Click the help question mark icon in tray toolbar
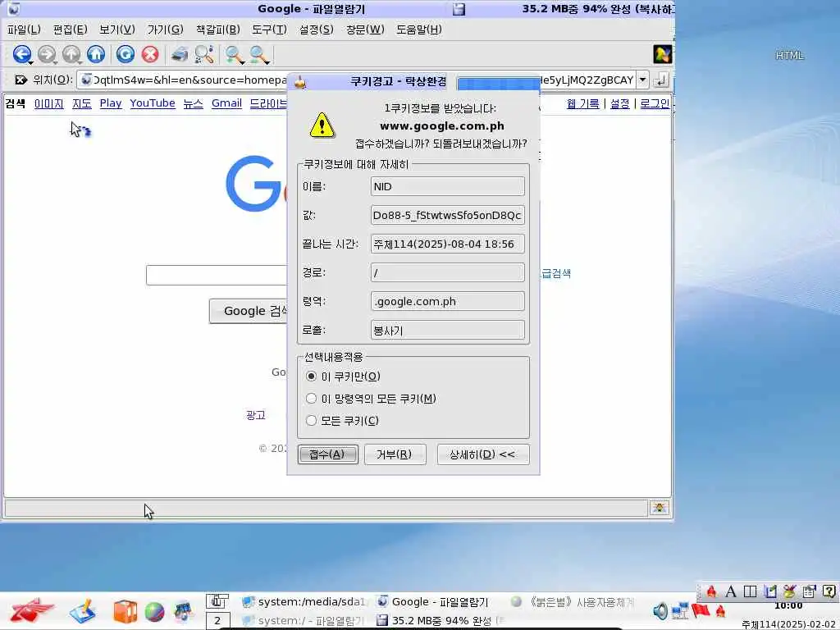 [829, 591]
